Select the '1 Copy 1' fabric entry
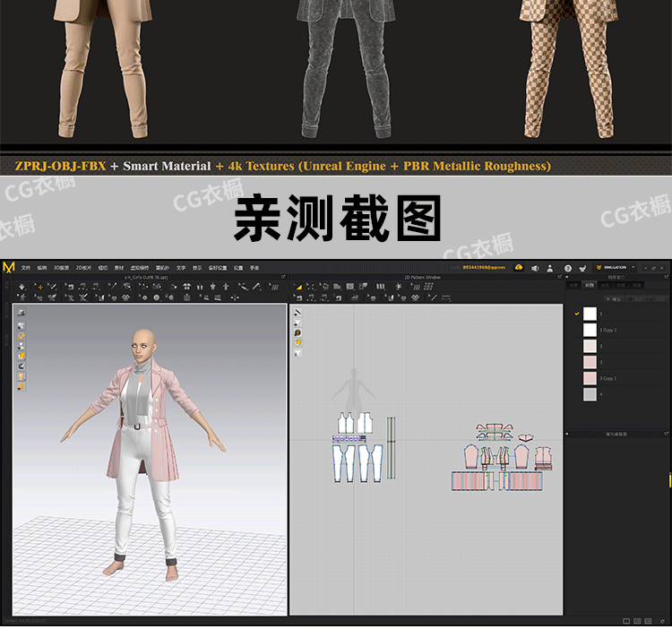The width and height of the screenshot is (672, 629). [x=590, y=330]
